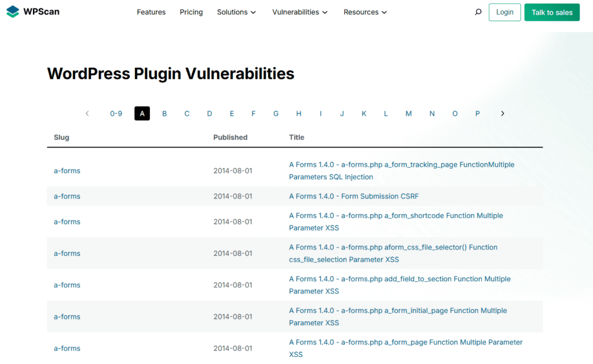The image size is (593, 364).
Task: Open a-forms slug in Form Submission CSRF row
Action: pyautogui.click(x=67, y=196)
